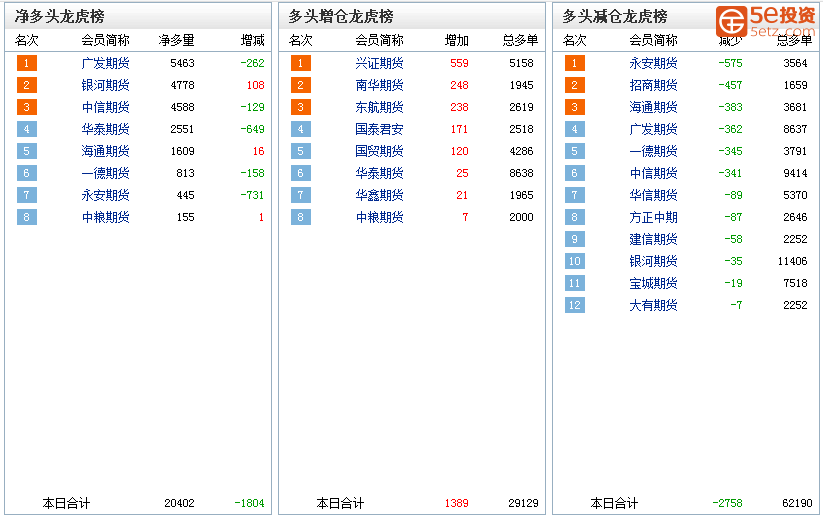Screen dimensions: 823x517
Task: Open 华泰期货 link in 净多头龙虎榜
Action: coord(105,130)
